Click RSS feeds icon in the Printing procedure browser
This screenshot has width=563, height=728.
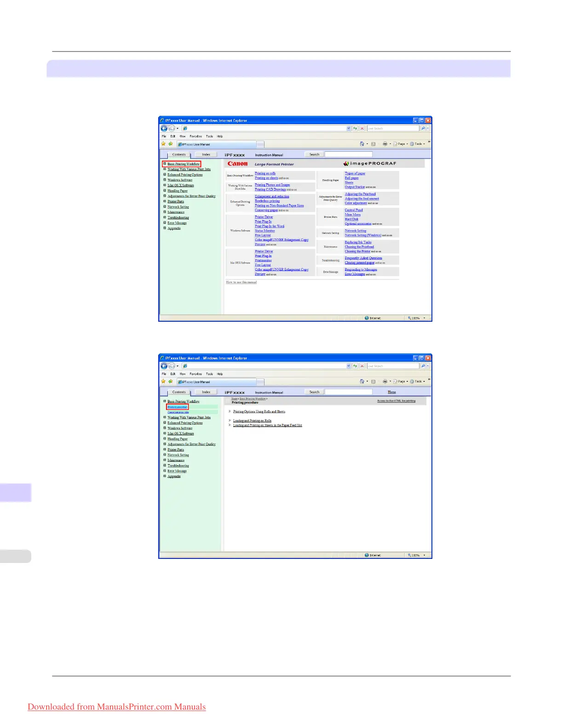[x=373, y=381]
